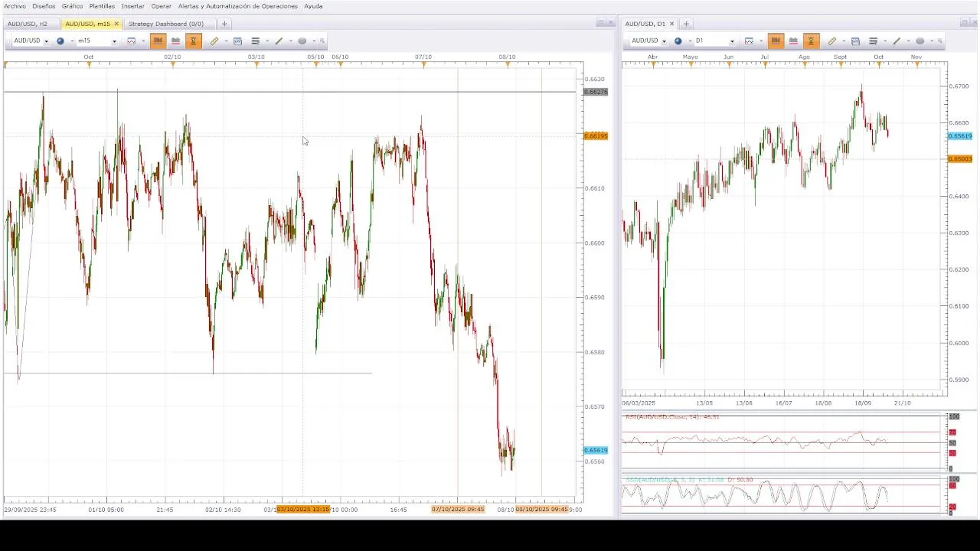Click the 0.66276 price line label
This screenshot has height=551, width=980.
[x=596, y=92]
